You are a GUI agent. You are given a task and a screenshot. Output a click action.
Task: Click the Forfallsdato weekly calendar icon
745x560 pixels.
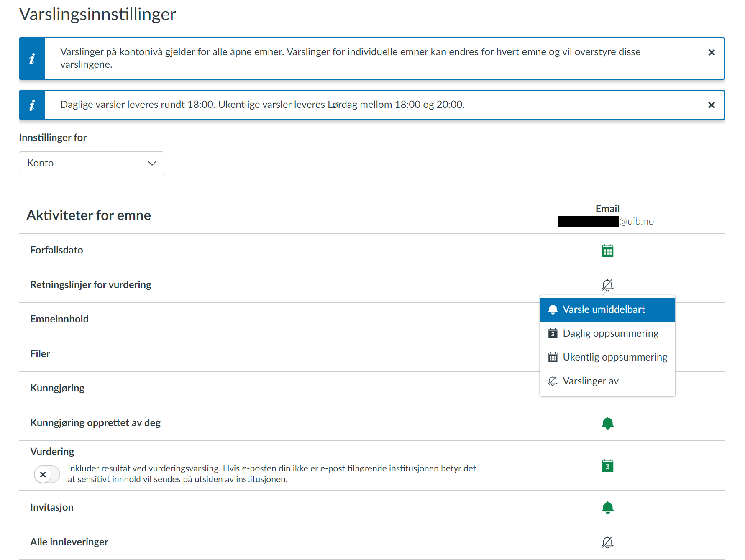[x=607, y=251]
